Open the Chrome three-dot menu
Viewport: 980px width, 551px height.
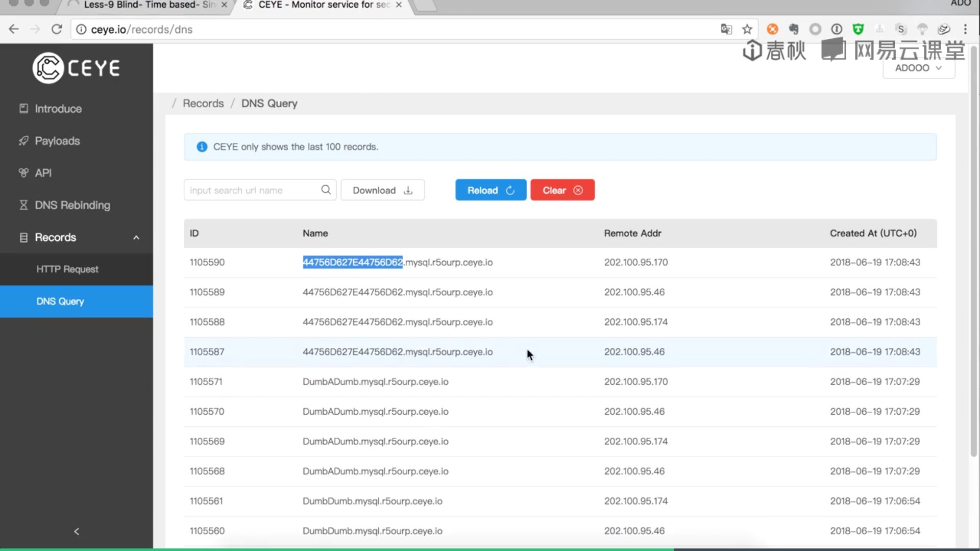(965, 29)
